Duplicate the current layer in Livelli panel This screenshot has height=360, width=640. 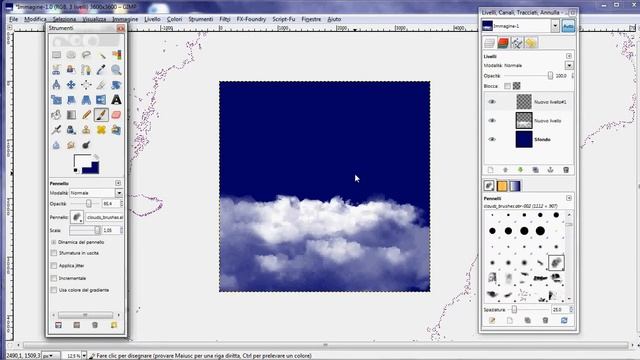(x=535, y=170)
